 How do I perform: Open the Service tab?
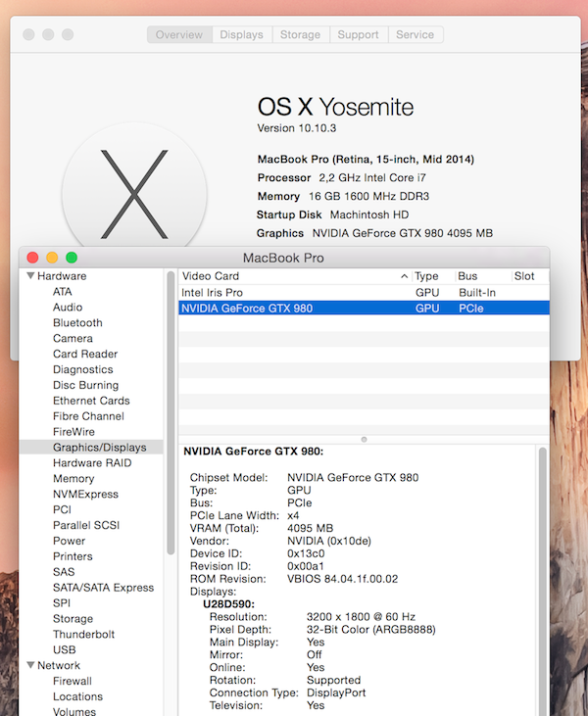click(415, 34)
